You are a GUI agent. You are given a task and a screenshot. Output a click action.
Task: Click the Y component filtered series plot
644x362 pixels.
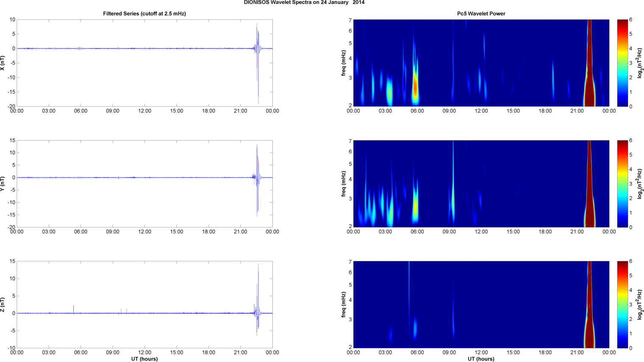click(x=144, y=184)
